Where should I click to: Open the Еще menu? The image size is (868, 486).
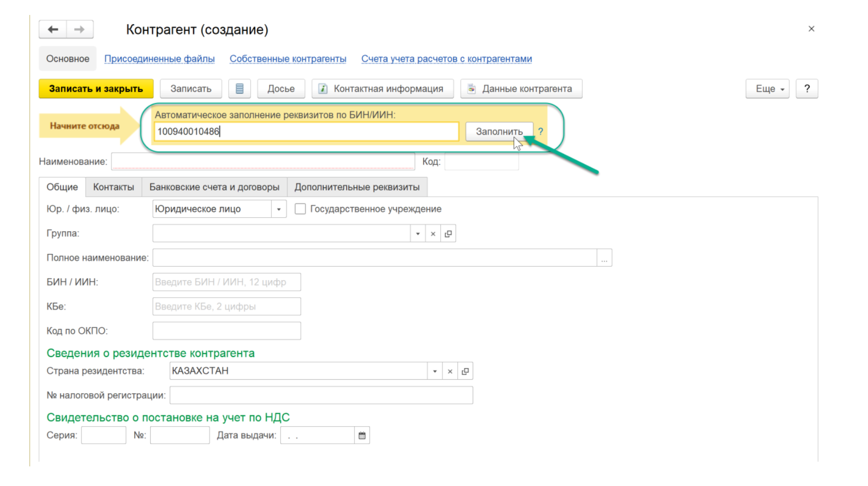tap(767, 89)
